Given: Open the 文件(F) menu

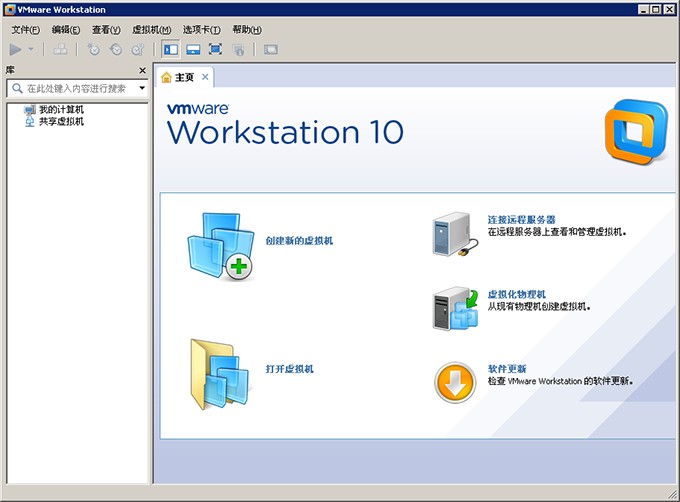Looking at the screenshot, I should click(x=26, y=29).
